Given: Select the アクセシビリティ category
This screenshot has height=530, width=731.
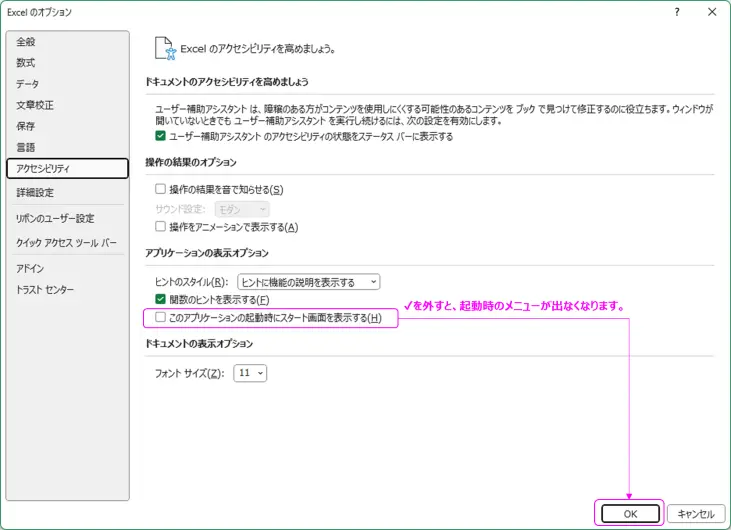Looking at the screenshot, I should pos(67,168).
